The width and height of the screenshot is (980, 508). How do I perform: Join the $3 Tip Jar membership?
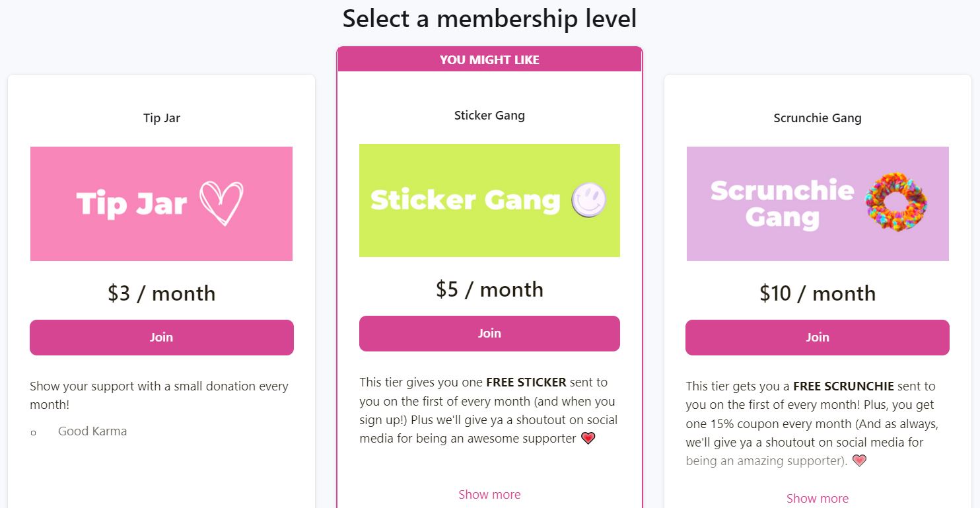pos(162,338)
